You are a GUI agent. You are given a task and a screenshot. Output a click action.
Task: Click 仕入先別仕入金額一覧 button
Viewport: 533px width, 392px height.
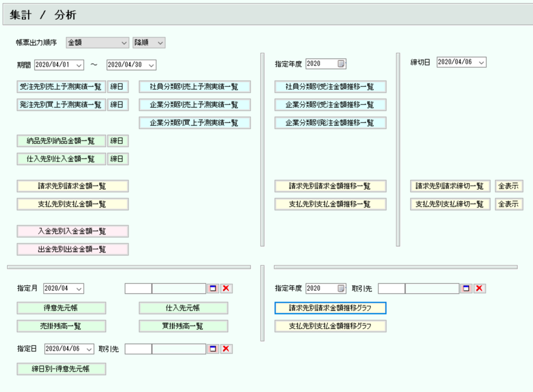(61, 159)
